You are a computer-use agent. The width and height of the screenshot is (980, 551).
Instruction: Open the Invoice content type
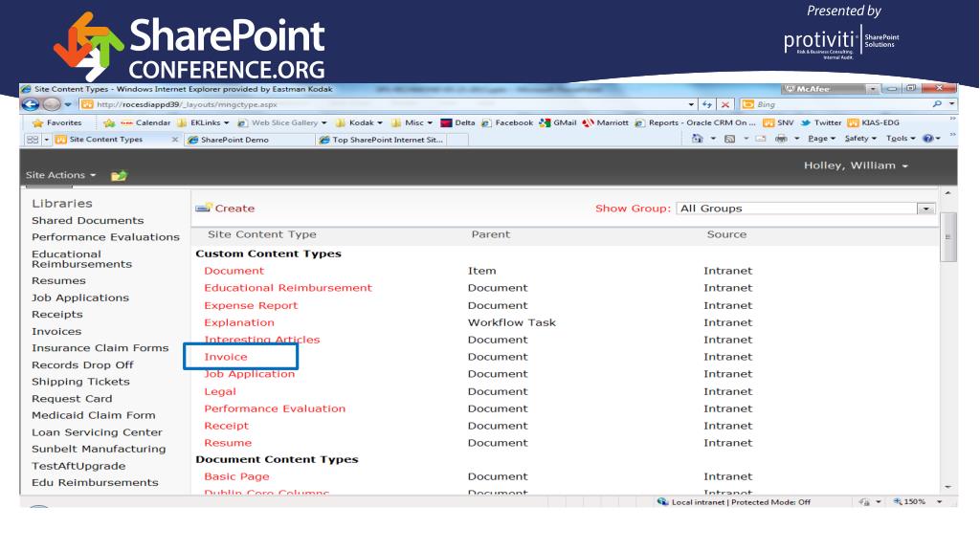(x=226, y=357)
